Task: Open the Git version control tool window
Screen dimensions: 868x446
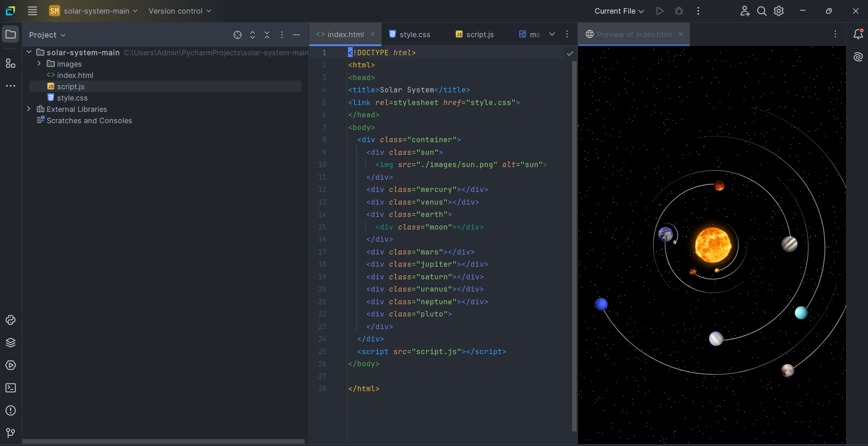Action: click(x=10, y=433)
